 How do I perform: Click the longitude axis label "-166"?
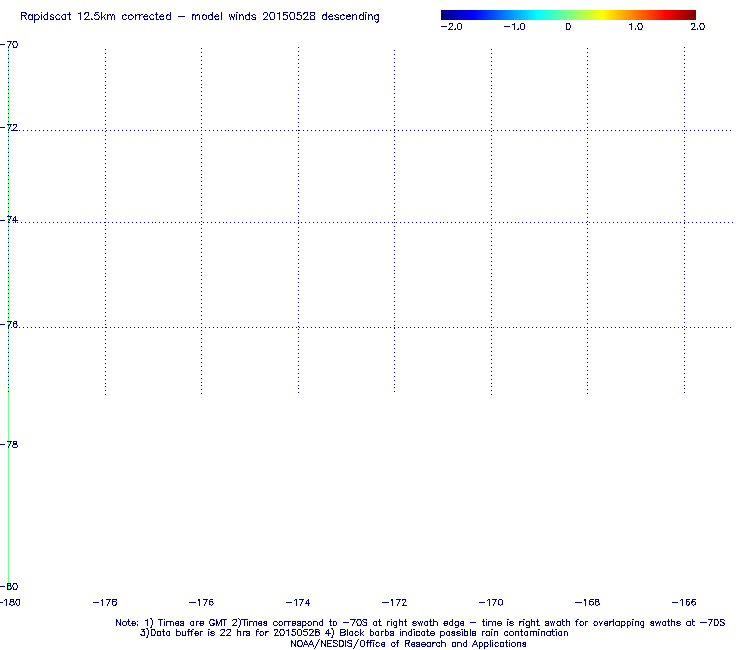pos(684,603)
